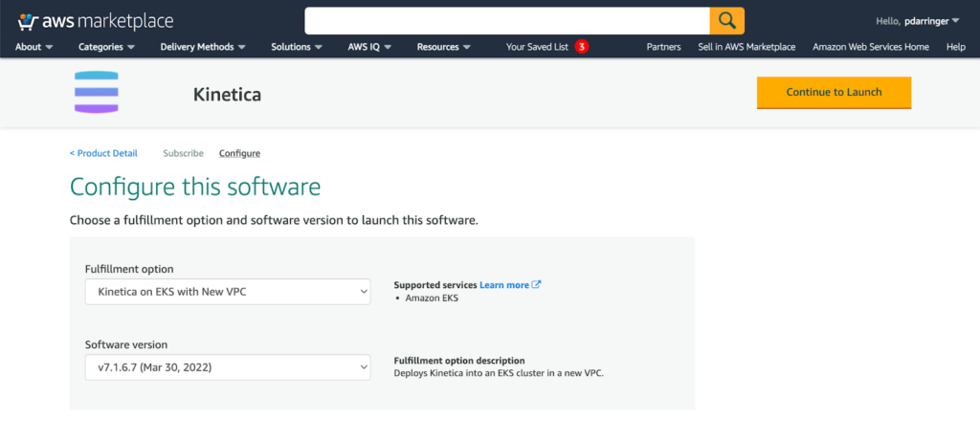The height and width of the screenshot is (421, 980).
Task: Click the red saved list count badge
Action: point(581,47)
